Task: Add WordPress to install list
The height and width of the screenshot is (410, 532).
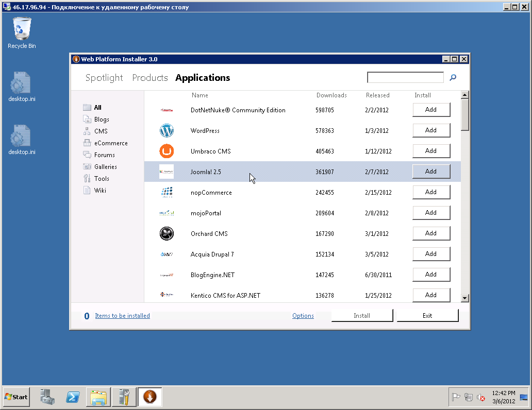Action: [431, 130]
